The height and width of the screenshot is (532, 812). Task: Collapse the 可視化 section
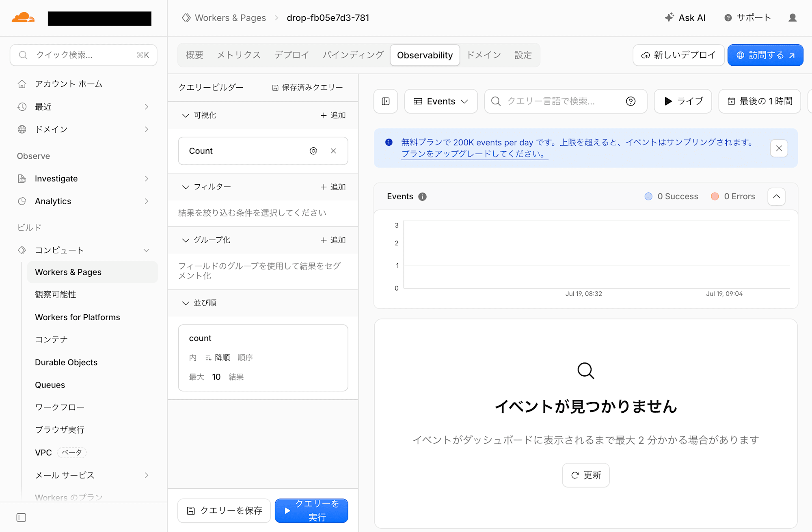(x=186, y=116)
